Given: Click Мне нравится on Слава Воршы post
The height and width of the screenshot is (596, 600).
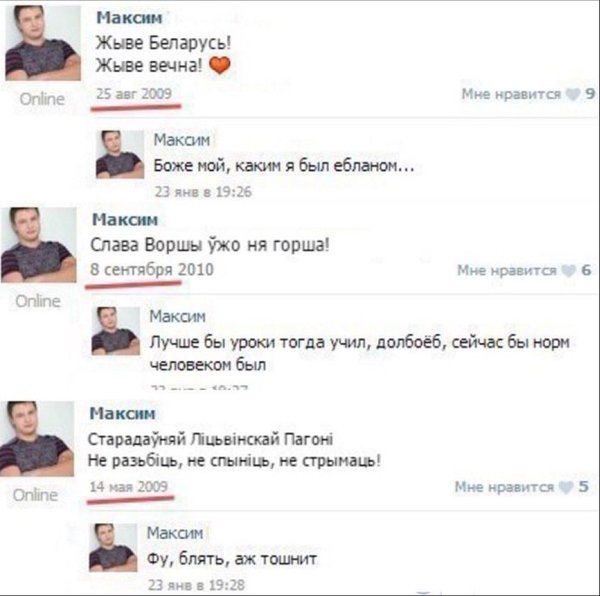Looking at the screenshot, I should [x=507, y=271].
